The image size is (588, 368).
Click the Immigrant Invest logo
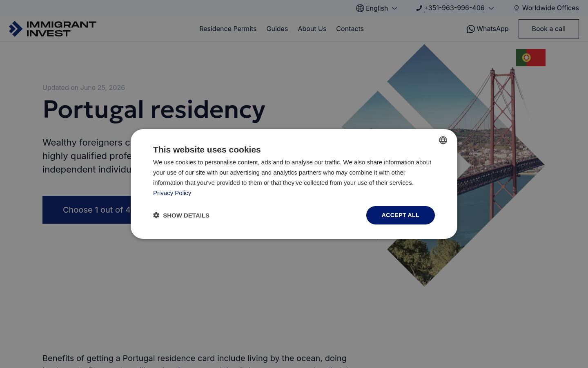click(53, 29)
